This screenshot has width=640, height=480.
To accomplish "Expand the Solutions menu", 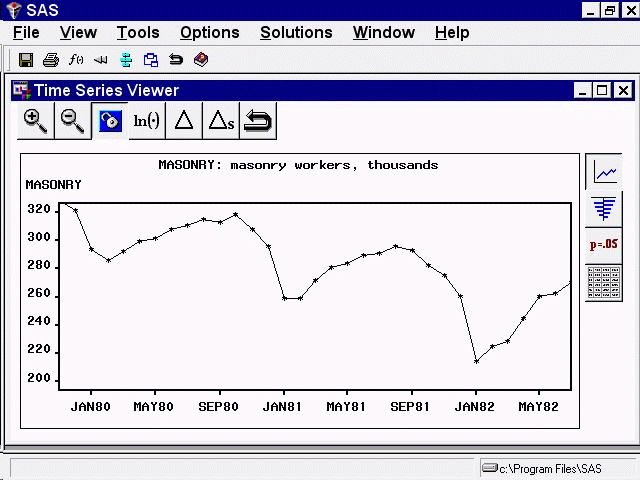I will 296,32.
